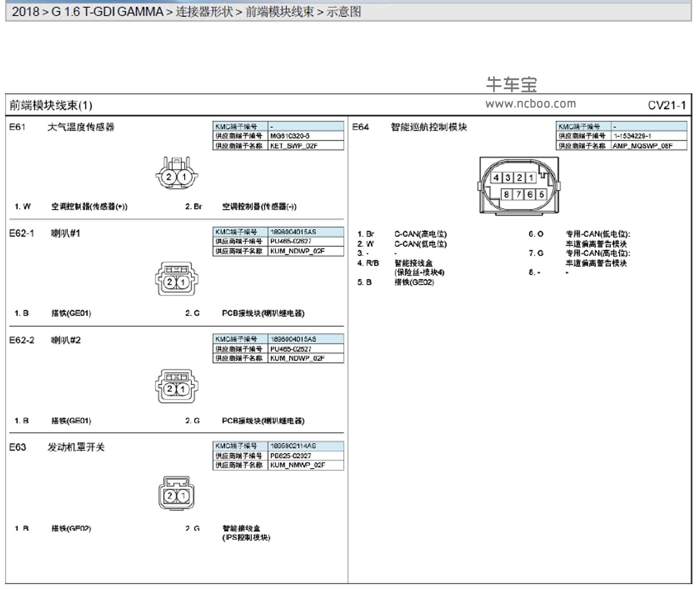Click E64 pin 4 R/B 智能接线盒
700x590 pixels.
coord(401,267)
